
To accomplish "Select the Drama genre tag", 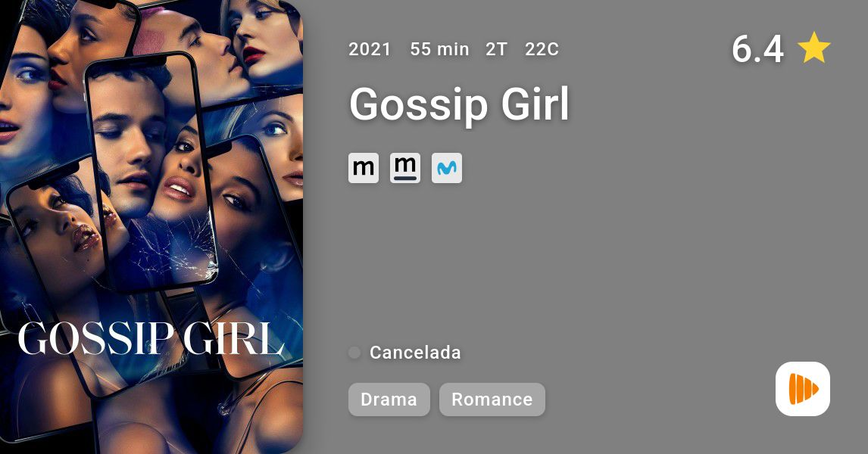I will (389, 400).
